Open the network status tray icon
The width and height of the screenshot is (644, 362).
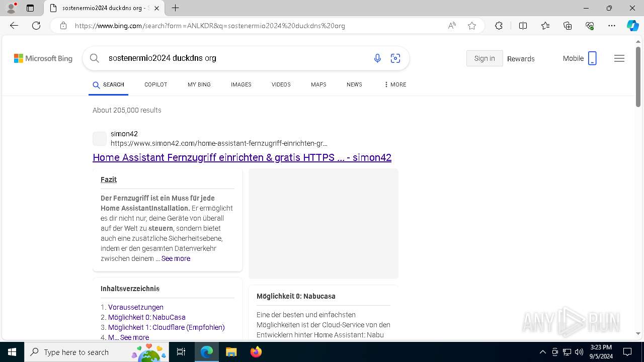[567, 352]
